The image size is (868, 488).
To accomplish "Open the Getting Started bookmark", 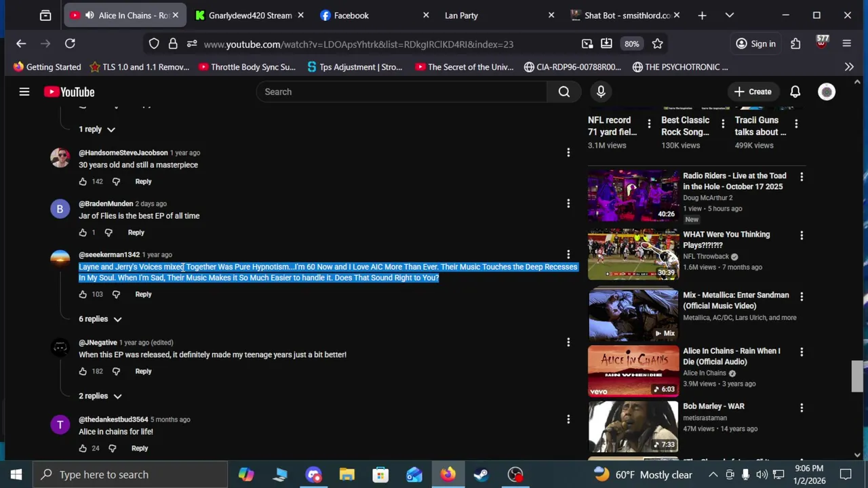I will 47,66.
